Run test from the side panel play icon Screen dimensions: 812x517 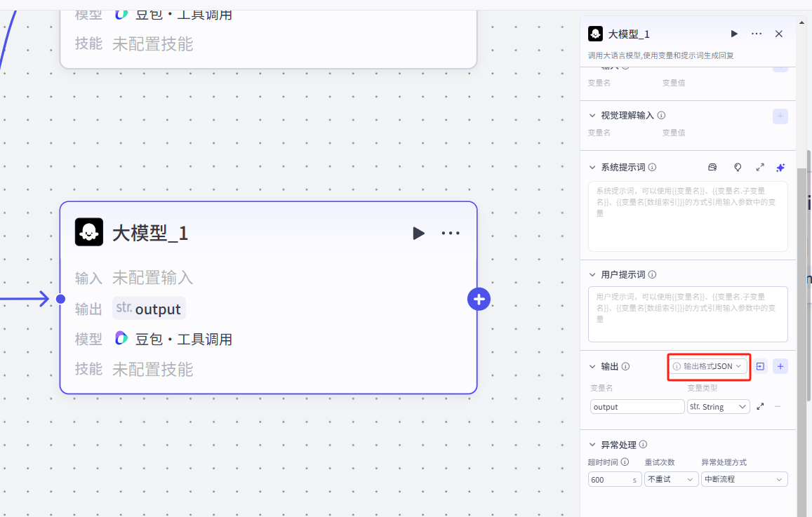tap(734, 34)
